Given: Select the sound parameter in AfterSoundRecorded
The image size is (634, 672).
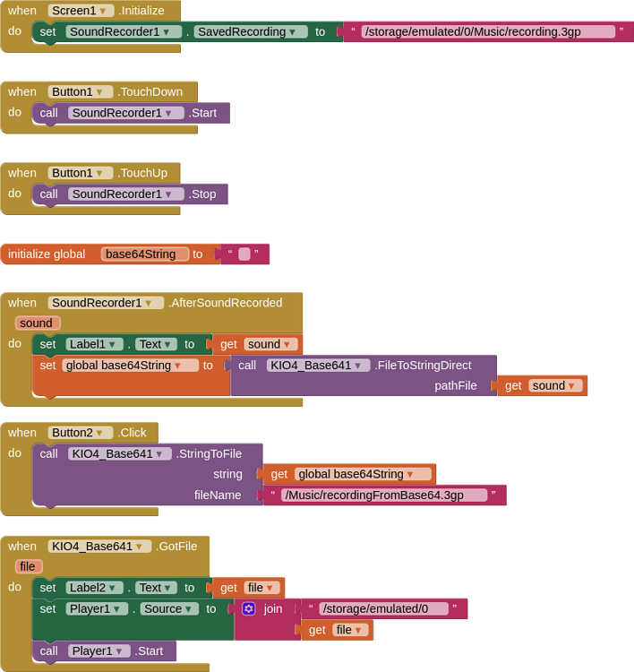Looking at the screenshot, I should click(38, 323).
